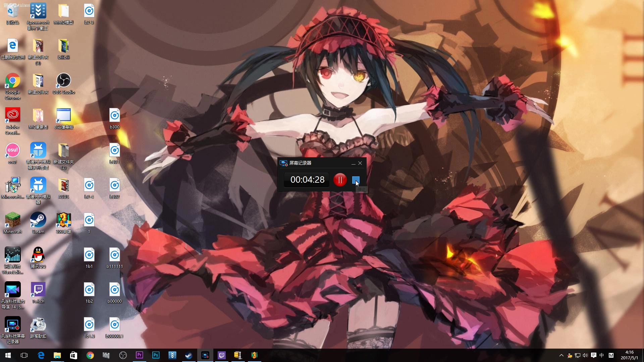Open Premiere Pro from the taskbar
Screen dimensions: 644x362
139,355
